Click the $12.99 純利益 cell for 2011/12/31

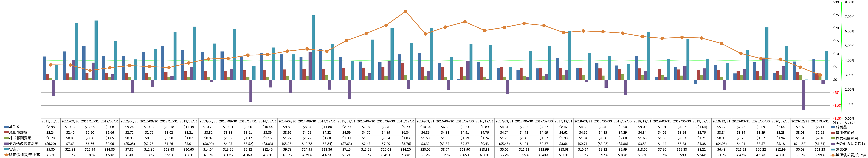click(90, 127)
